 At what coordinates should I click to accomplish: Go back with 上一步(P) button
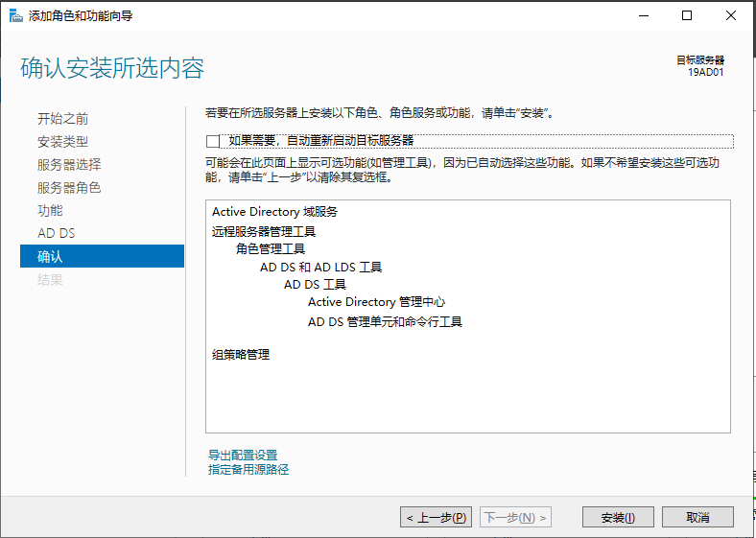pyautogui.click(x=436, y=517)
